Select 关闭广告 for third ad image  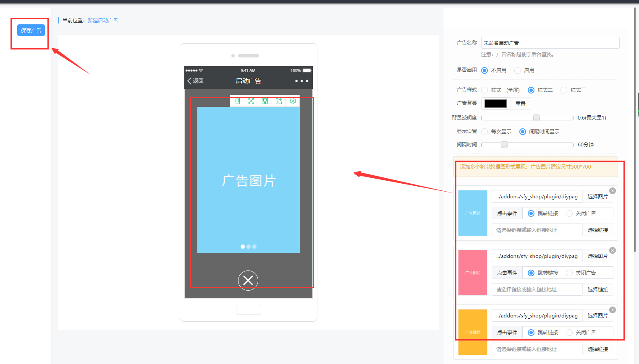coord(569,333)
